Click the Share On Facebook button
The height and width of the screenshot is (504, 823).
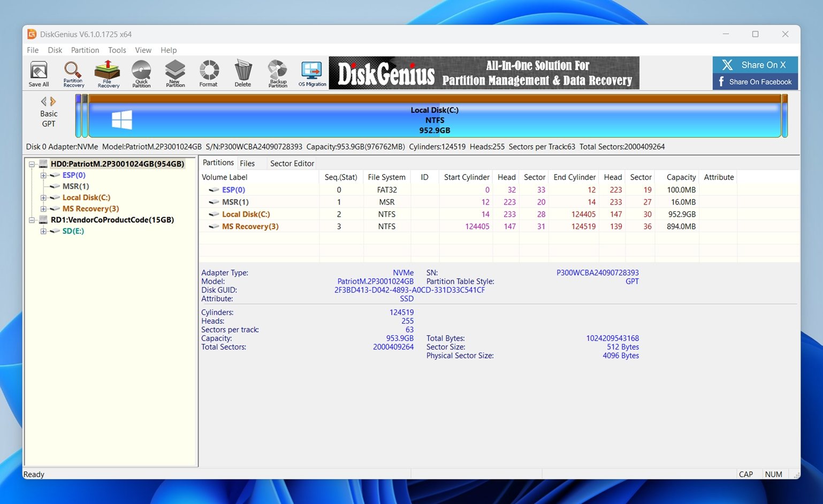pos(755,81)
